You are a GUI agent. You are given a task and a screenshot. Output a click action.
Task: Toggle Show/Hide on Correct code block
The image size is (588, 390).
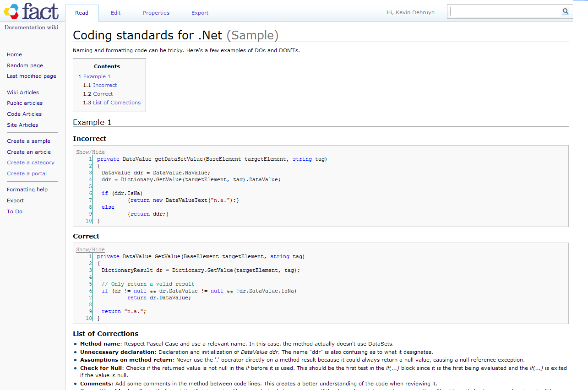90,249
